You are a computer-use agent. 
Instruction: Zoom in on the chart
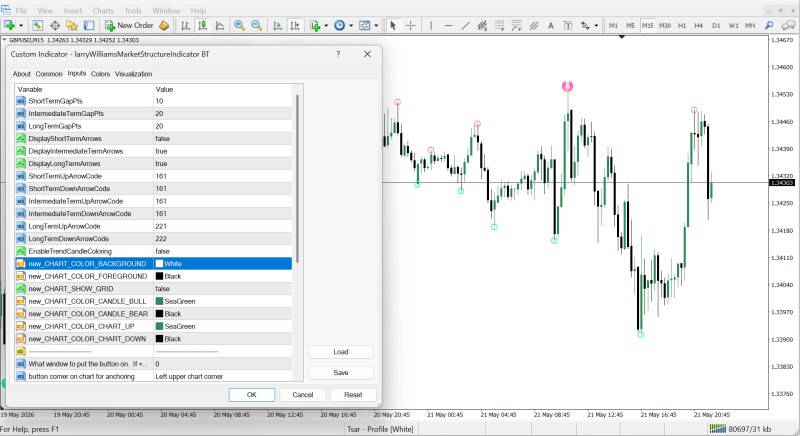(239, 25)
